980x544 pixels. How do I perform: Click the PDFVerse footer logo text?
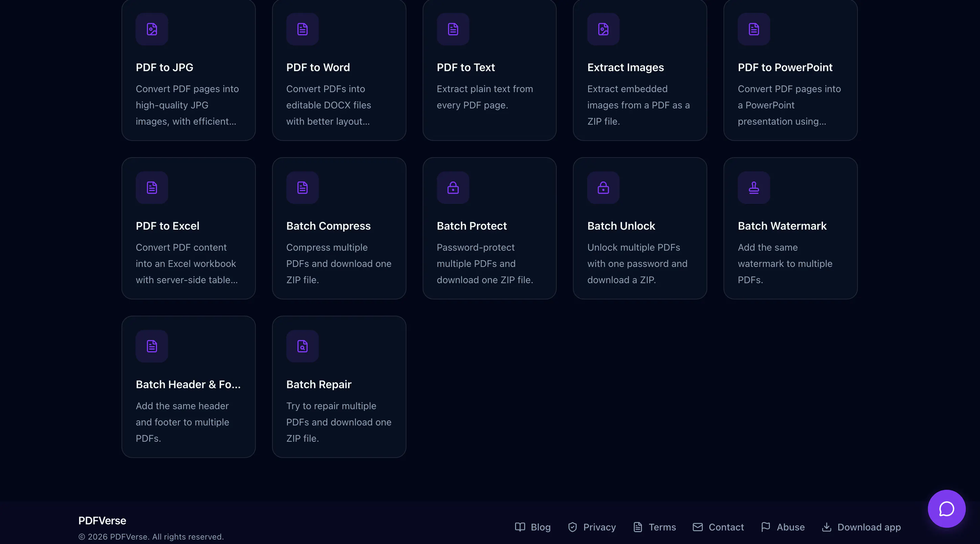coord(102,520)
